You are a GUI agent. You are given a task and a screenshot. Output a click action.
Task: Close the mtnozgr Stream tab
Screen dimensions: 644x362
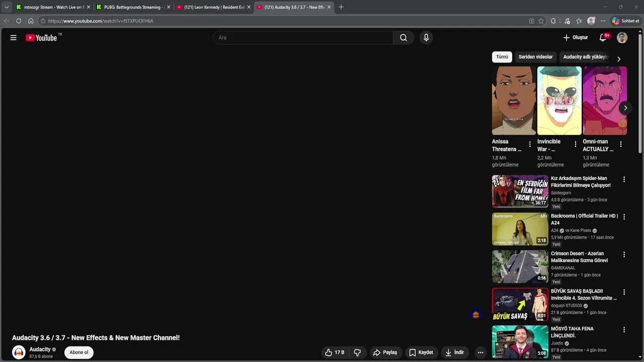point(89,7)
